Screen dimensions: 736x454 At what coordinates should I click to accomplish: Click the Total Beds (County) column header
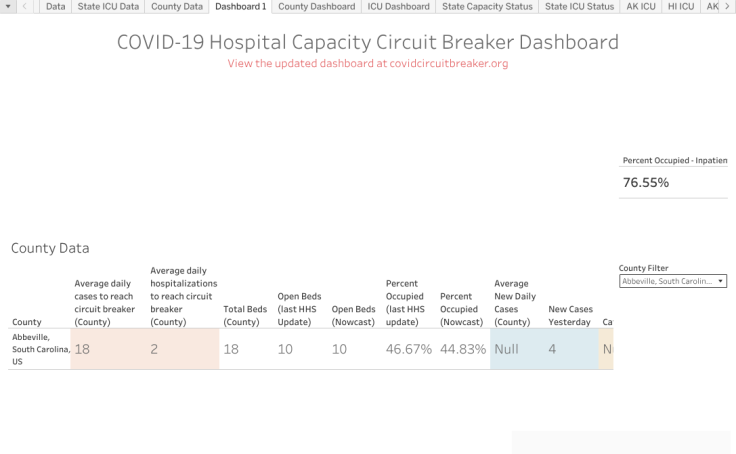245,316
